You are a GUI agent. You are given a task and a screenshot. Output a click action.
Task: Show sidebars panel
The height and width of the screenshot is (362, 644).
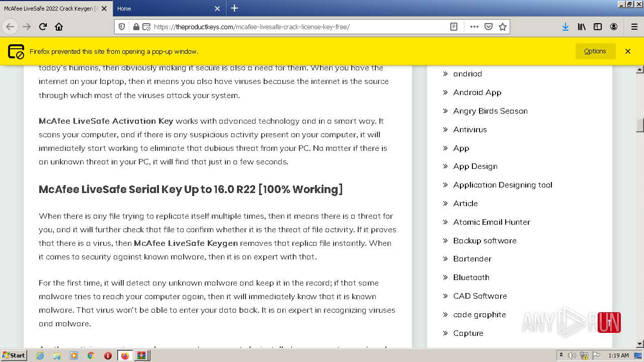point(598,27)
